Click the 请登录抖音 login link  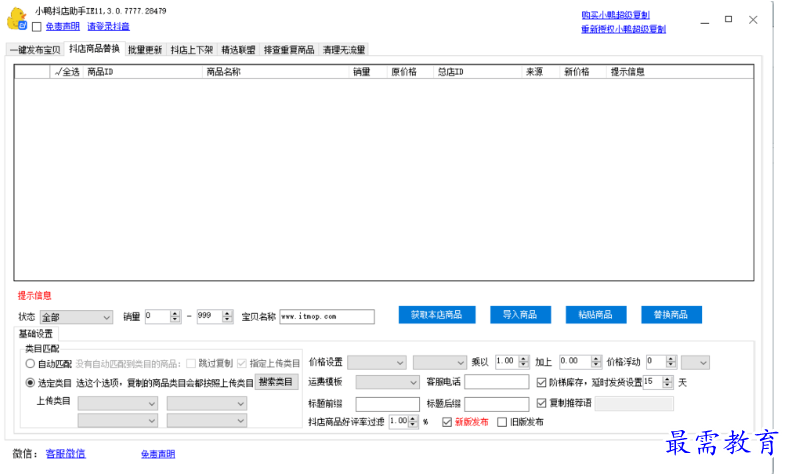pyautogui.click(x=108, y=27)
